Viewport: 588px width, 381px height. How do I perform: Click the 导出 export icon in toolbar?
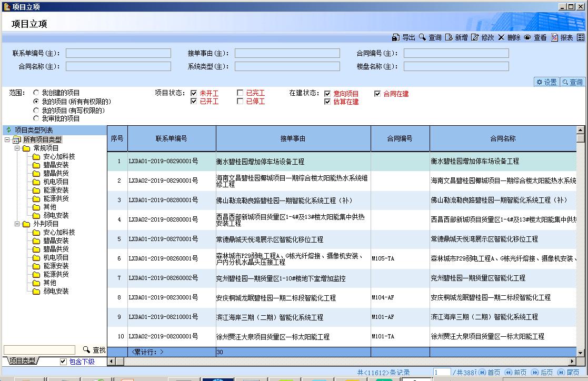396,38
